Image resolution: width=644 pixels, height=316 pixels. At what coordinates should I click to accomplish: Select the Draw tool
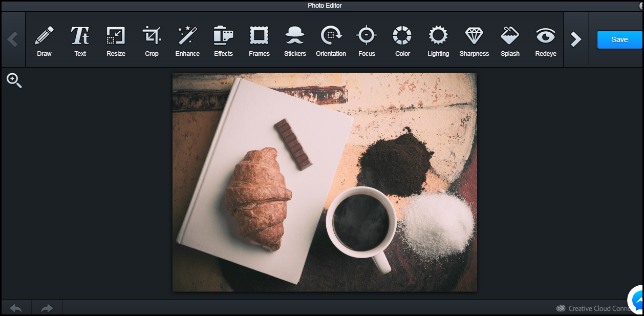(44, 40)
